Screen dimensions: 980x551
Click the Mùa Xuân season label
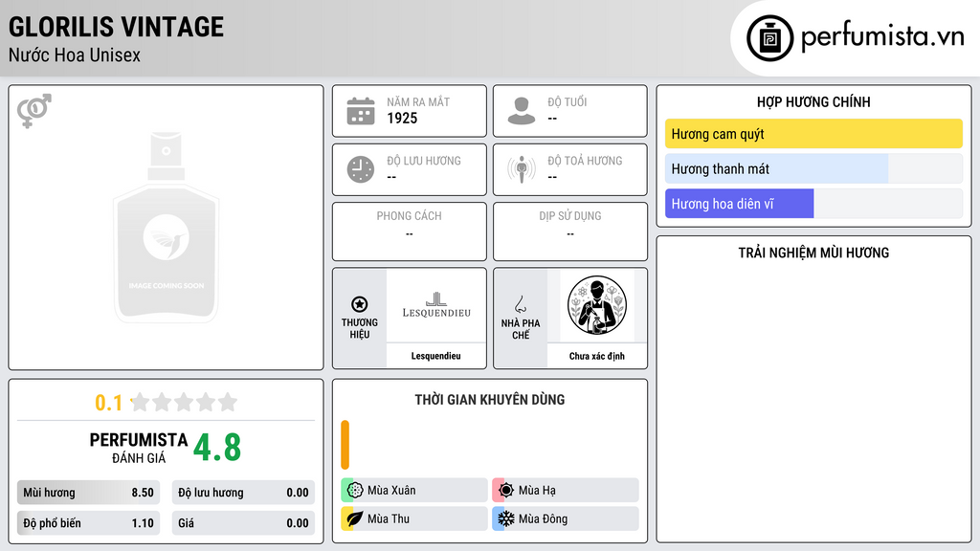(x=391, y=491)
